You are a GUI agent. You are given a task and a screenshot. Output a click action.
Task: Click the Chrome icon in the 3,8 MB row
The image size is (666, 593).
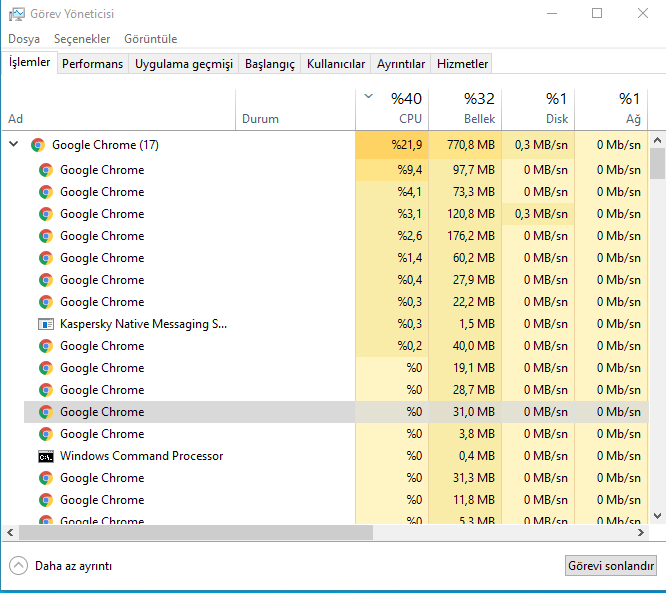(46, 434)
